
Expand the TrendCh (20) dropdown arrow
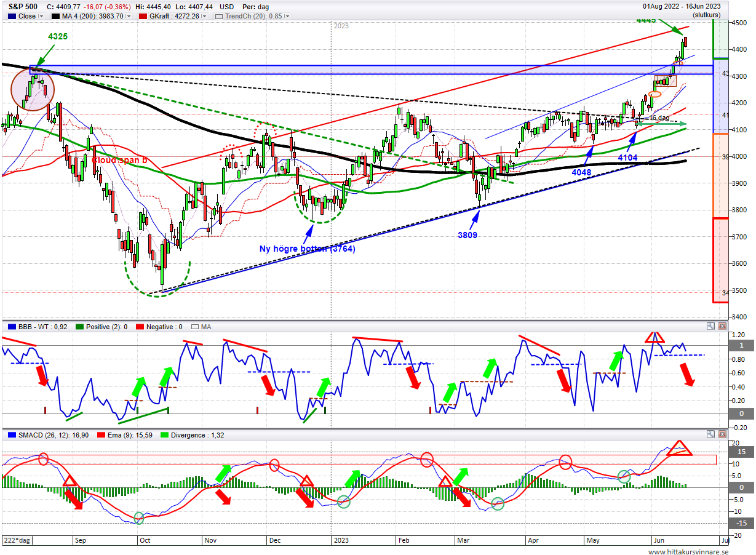(288, 17)
